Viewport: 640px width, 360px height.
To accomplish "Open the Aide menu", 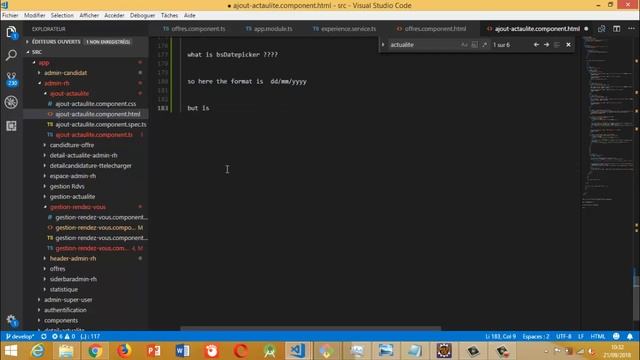I will tap(190, 15).
